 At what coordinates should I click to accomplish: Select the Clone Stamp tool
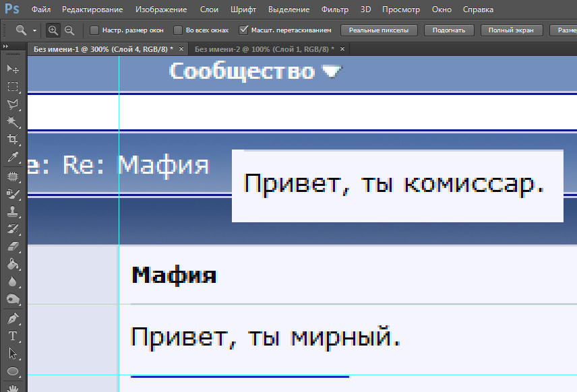(13, 211)
